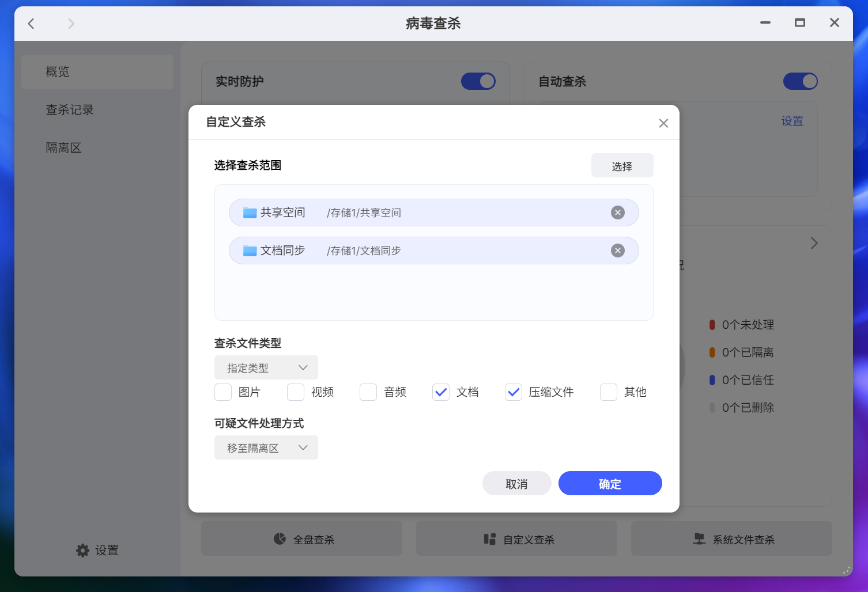Click the 自定义查杀 grid icon

pos(490,539)
